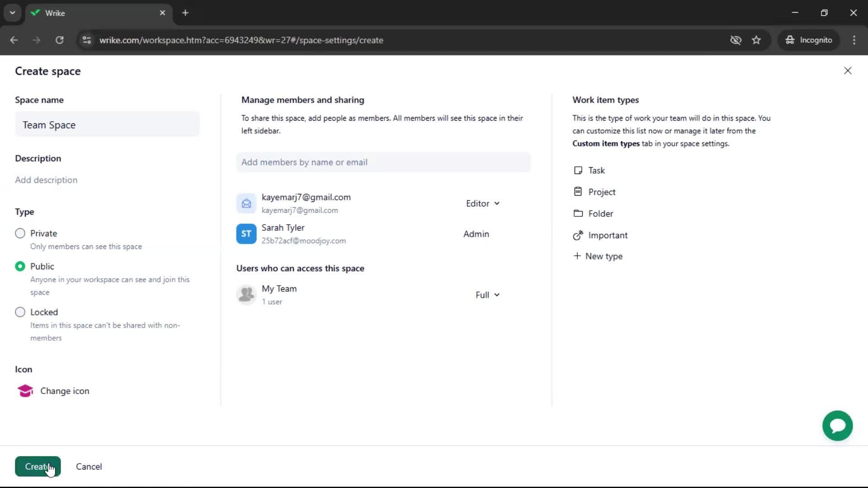This screenshot has width=868, height=488.
Task: Click the '1 user' text
Action: pyautogui.click(x=272, y=302)
